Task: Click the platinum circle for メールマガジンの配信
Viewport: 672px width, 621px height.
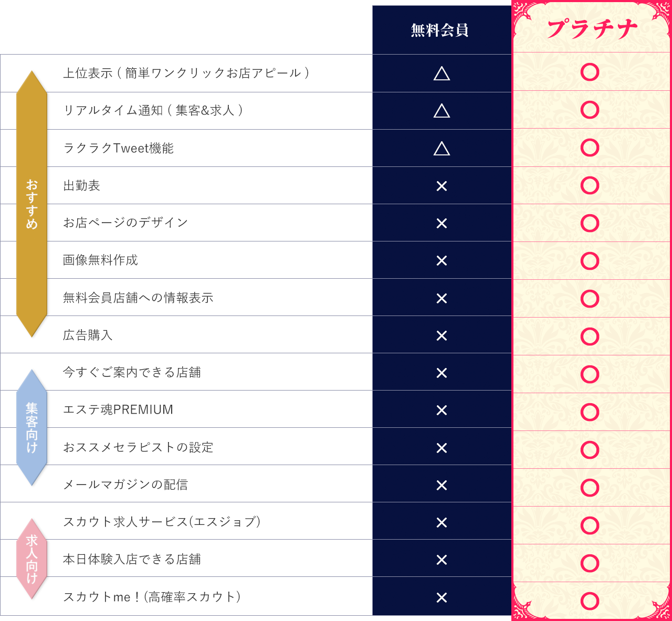Action: pos(590,488)
